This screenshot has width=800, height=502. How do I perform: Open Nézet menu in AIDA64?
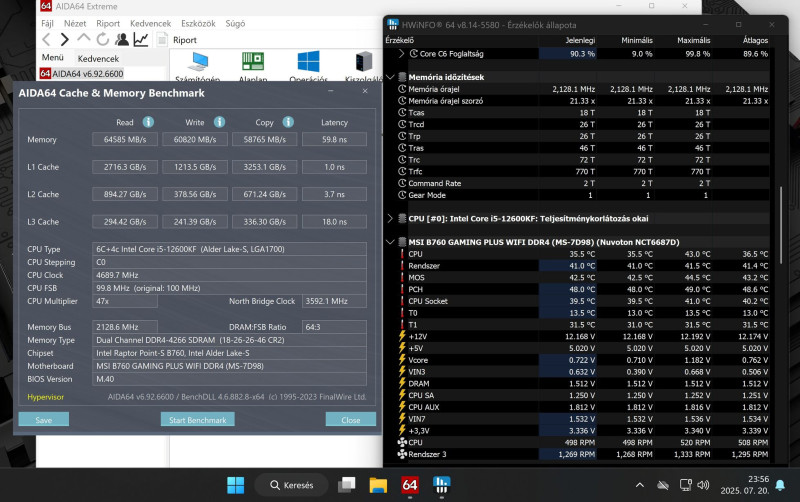coord(75,23)
